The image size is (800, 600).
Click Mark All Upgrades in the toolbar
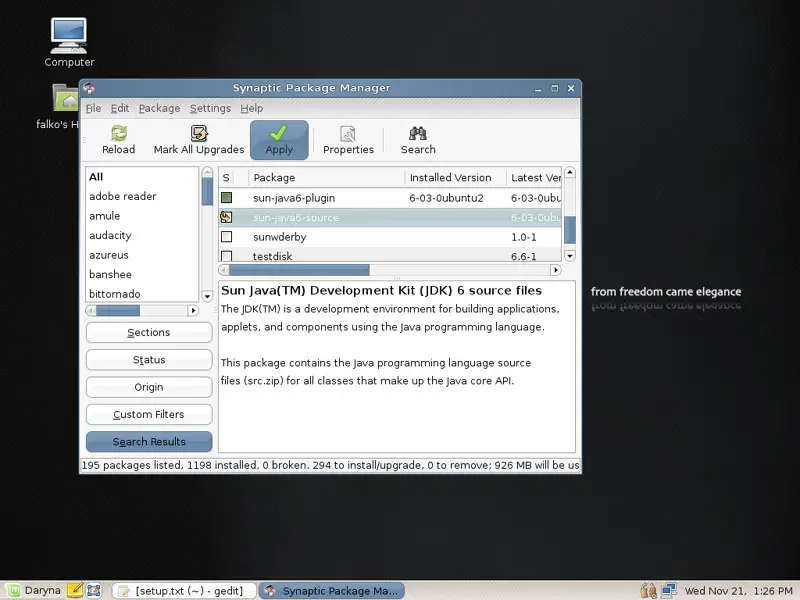pyautogui.click(x=199, y=140)
